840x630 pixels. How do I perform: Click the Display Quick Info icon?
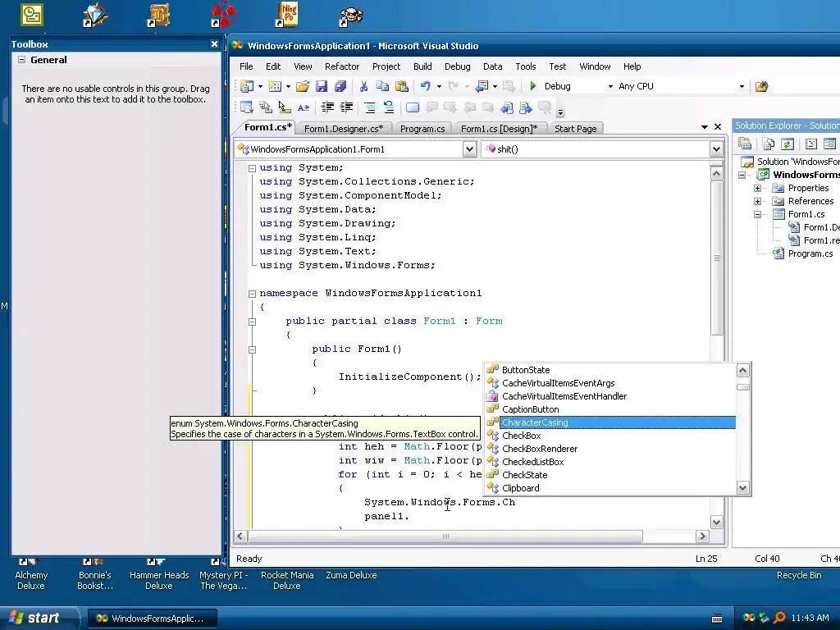click(x=285, y=107)
